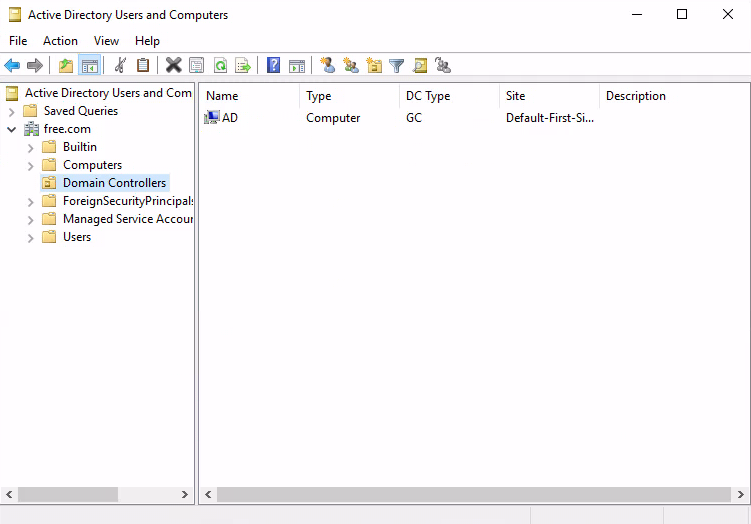751x524 pixels.
Task: Click the Find objects magnifier icon
Action: tap(420, 65)
